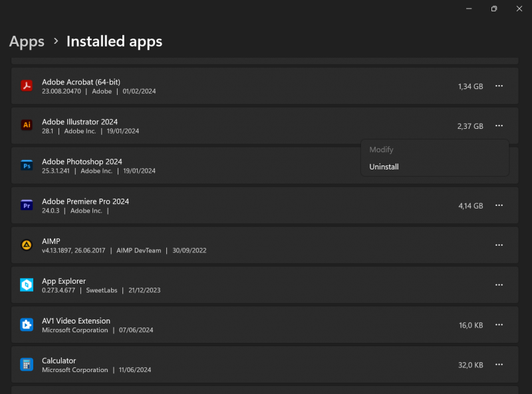Click the AV1 Video Extension icon
Viewport: 532px width, 394px height.
point(27,325)
